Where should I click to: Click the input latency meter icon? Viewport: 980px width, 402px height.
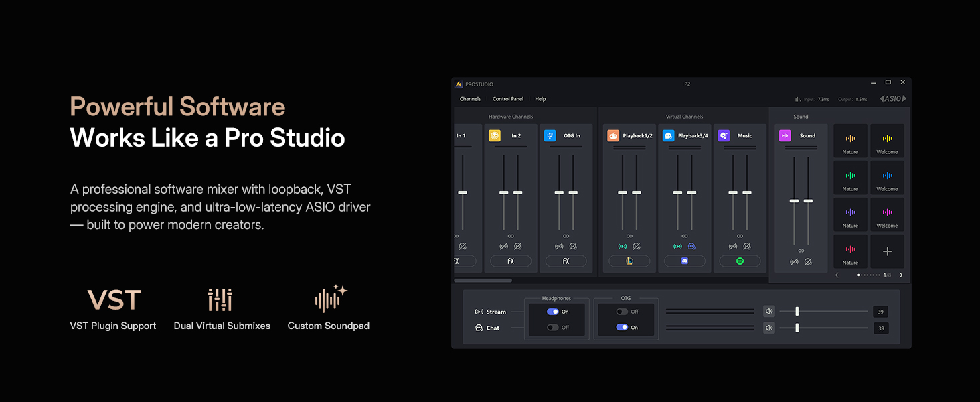pyautogui.click(x=798, y=99)
